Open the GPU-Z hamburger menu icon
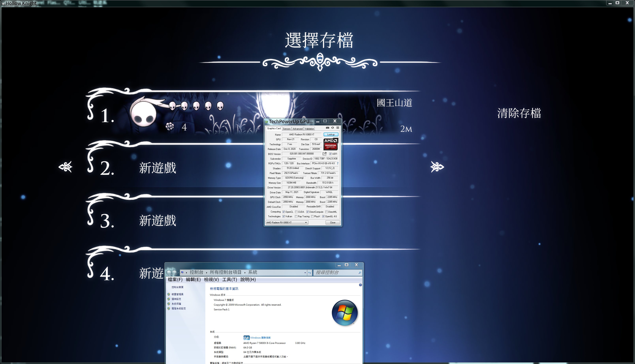635x364 pixels. 337,128
